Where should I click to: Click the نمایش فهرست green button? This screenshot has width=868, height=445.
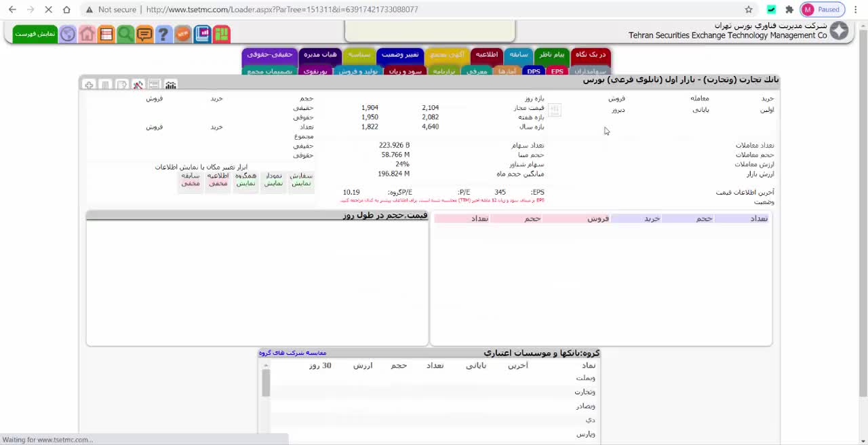click(x=35, y=34)
